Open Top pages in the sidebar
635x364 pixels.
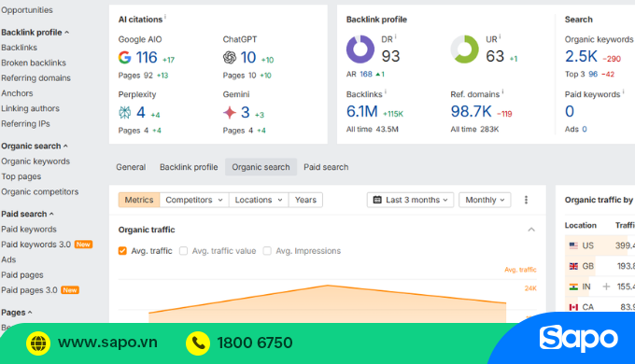click(x=21, y=176)
